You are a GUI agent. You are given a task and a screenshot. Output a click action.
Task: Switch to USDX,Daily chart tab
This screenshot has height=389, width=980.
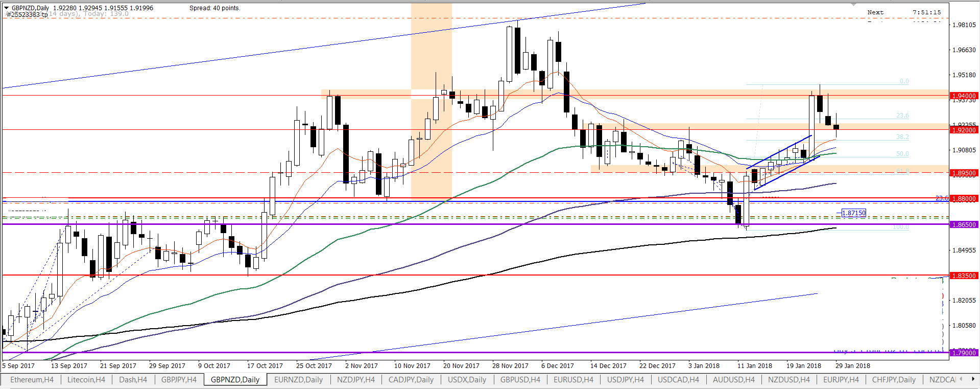click(467, 380)
